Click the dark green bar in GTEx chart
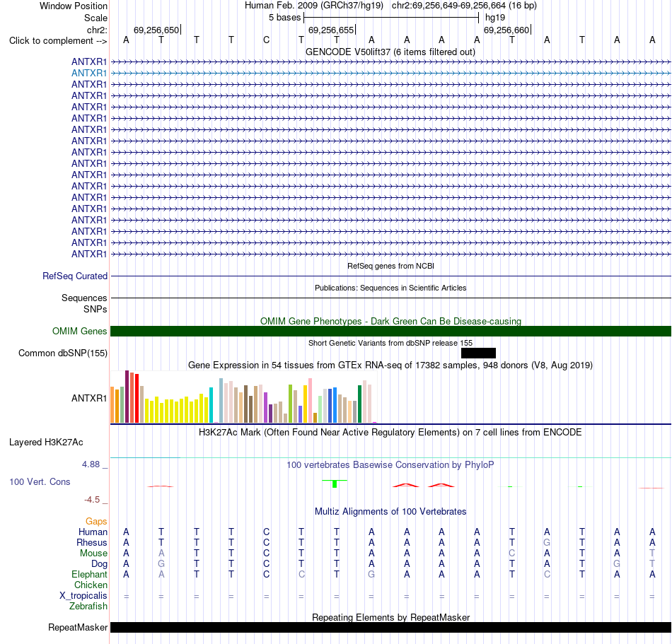Viewport: 672px width, 644px height. tap(359, 404)
